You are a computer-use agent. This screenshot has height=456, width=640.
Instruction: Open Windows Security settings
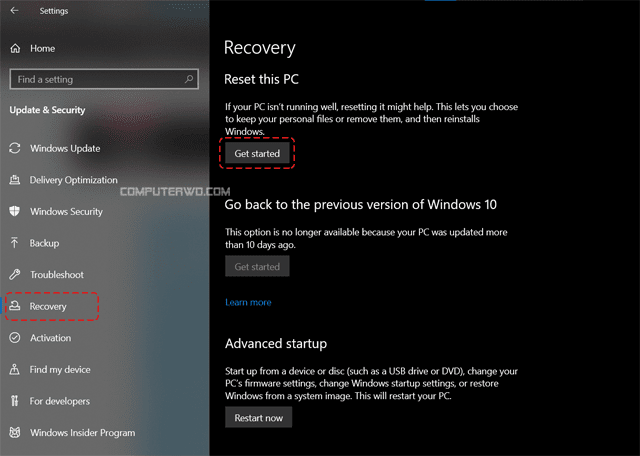pos(66,211)
